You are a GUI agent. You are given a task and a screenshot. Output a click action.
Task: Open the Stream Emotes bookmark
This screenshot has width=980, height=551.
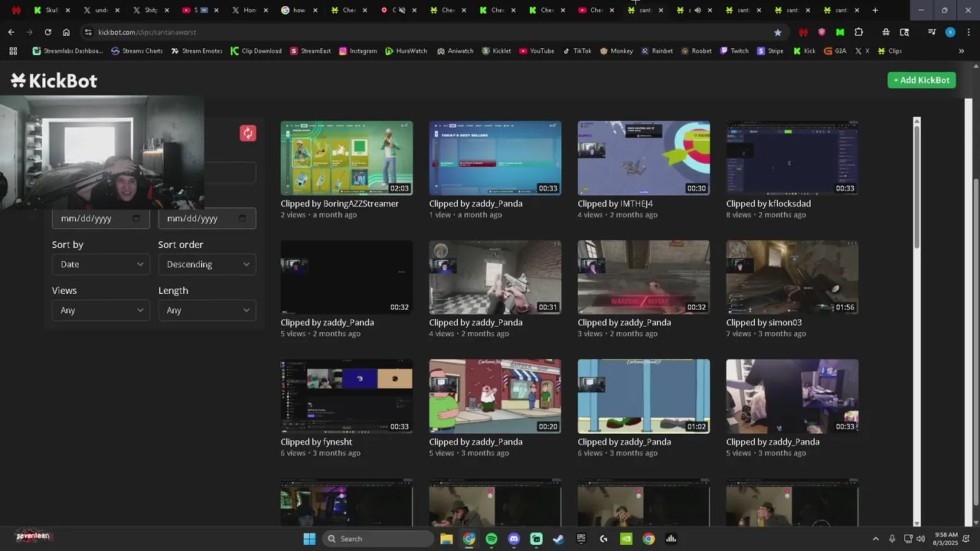tap(197, 51)
